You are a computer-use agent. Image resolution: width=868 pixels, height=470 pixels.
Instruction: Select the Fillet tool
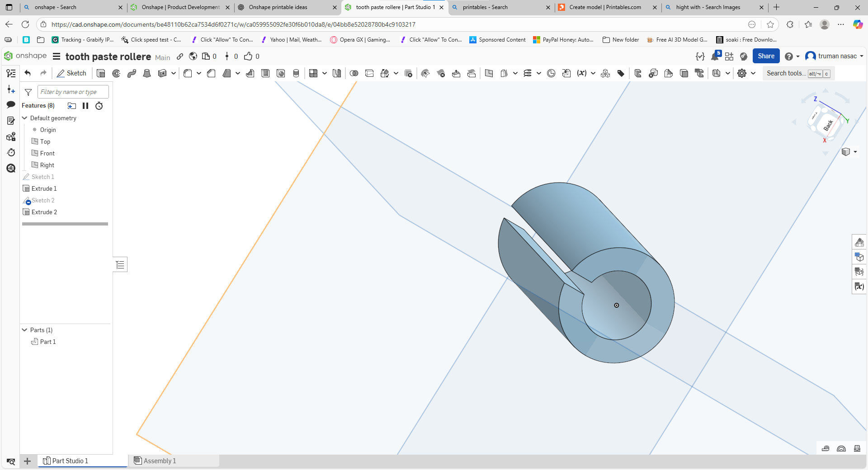click(188, 73)
